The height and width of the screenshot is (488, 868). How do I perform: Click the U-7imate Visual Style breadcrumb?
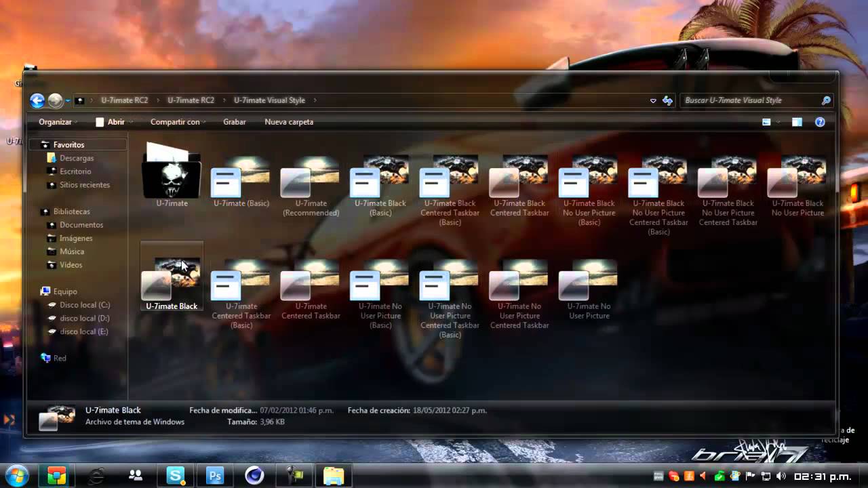pos(269,100)
